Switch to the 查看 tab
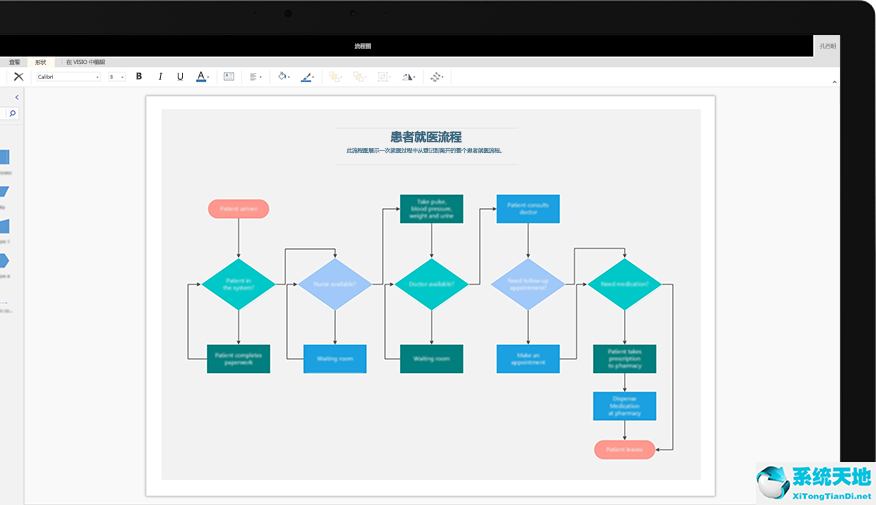 [x=14, y=62]
